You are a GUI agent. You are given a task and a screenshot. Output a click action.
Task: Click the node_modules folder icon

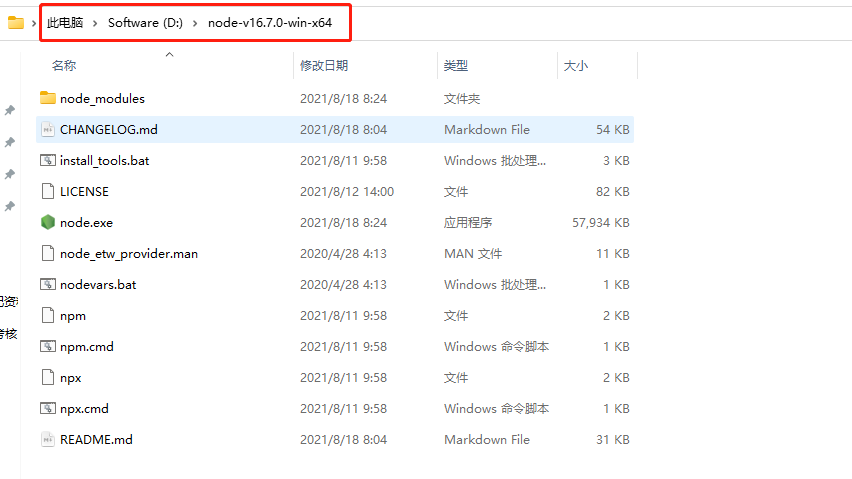(48, 98)
